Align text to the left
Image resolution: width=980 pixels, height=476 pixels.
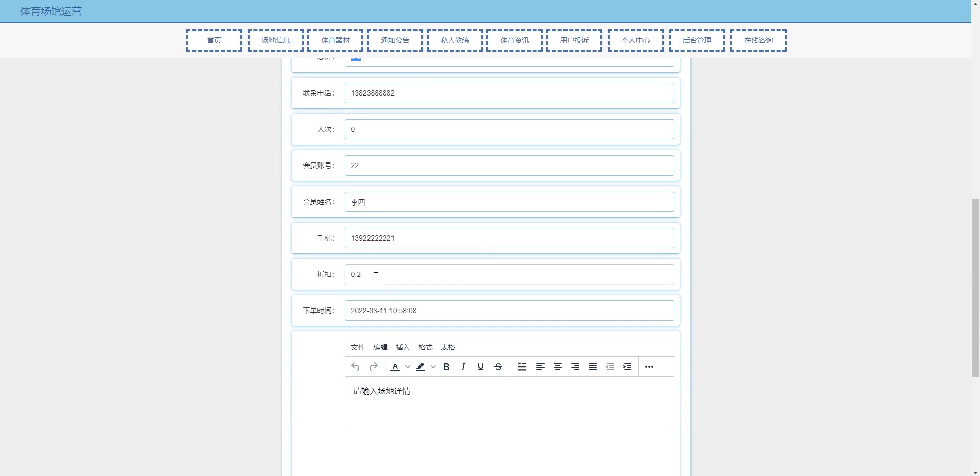[541, 367]
